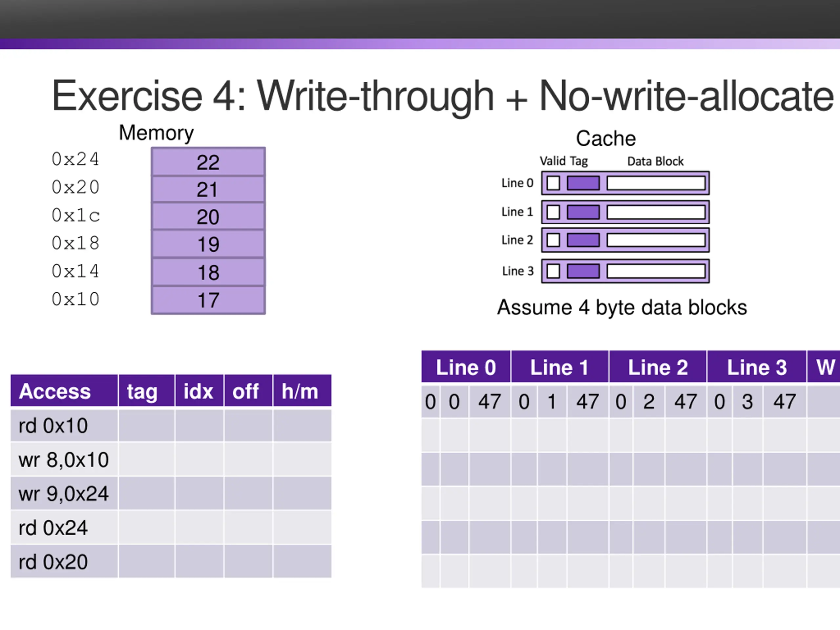Screen dimensions: 840x630
Task: Select the Line 0 purple tag box
Action: (x=583, y=183)
